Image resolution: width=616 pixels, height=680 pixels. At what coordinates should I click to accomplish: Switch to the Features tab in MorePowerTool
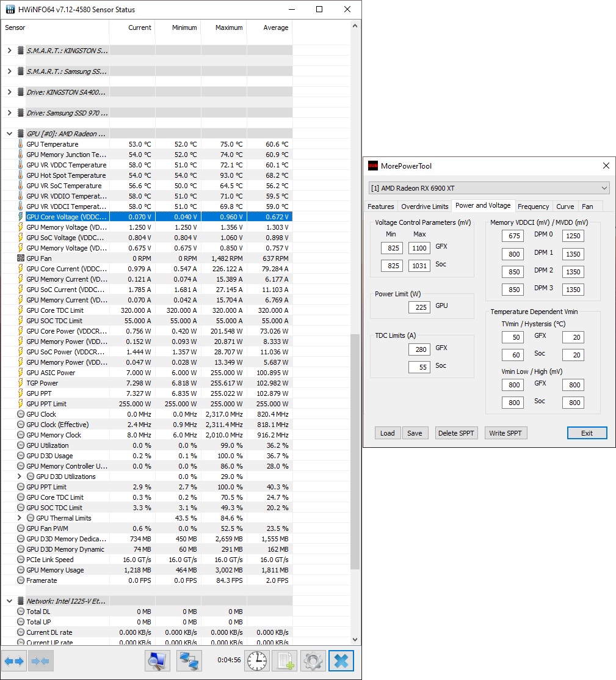pyautogui.click(x=380, y=207)
